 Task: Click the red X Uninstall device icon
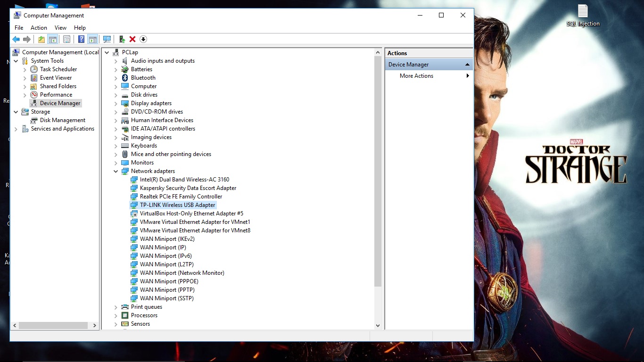click(132, 39)
